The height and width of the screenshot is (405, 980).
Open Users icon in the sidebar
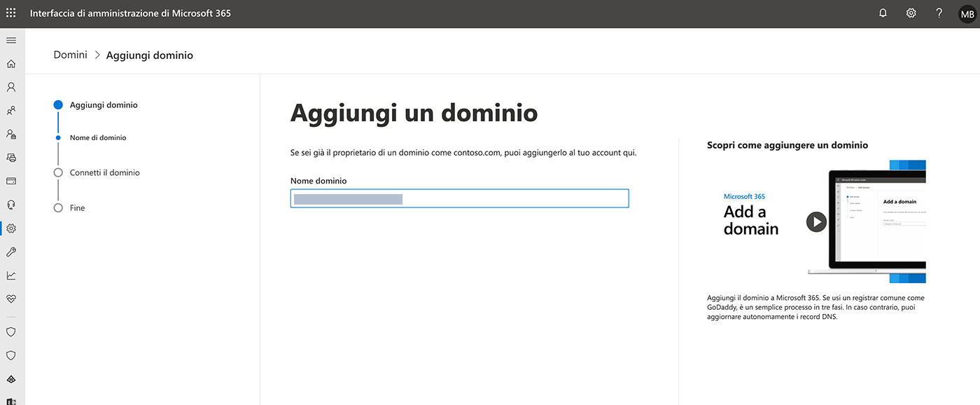(x=10, y=87)
